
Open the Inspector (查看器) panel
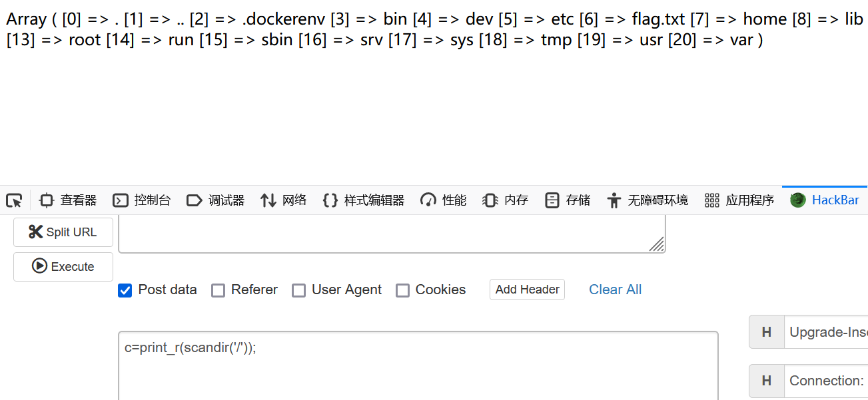[x=68, y=200]
